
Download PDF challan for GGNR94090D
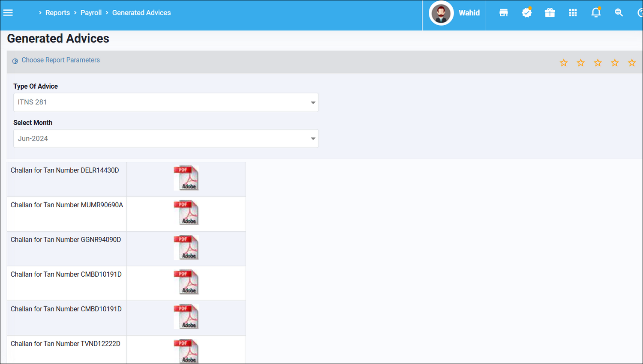click(x=186, y=248)
